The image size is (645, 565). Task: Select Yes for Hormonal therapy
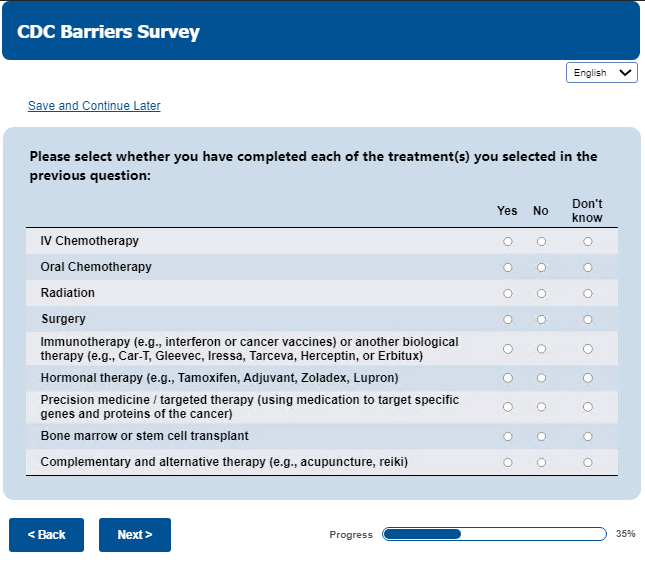[x=508, y=378]
